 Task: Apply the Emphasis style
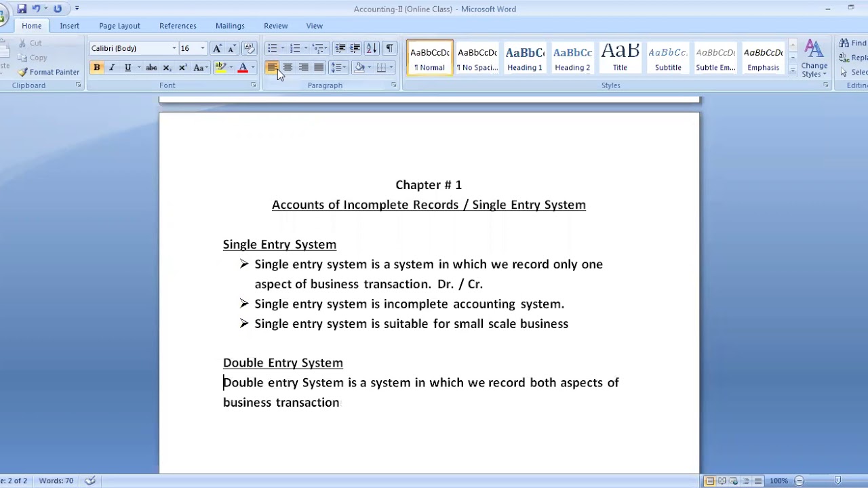(x=763, y=58)
